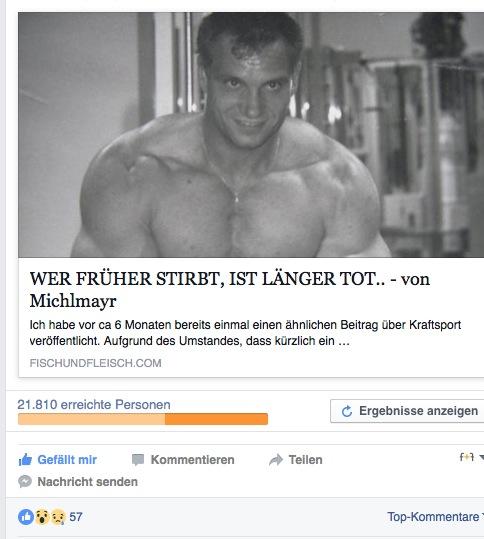
Task: Toggle Gefällt mir on the post
Action: [58, 460]
